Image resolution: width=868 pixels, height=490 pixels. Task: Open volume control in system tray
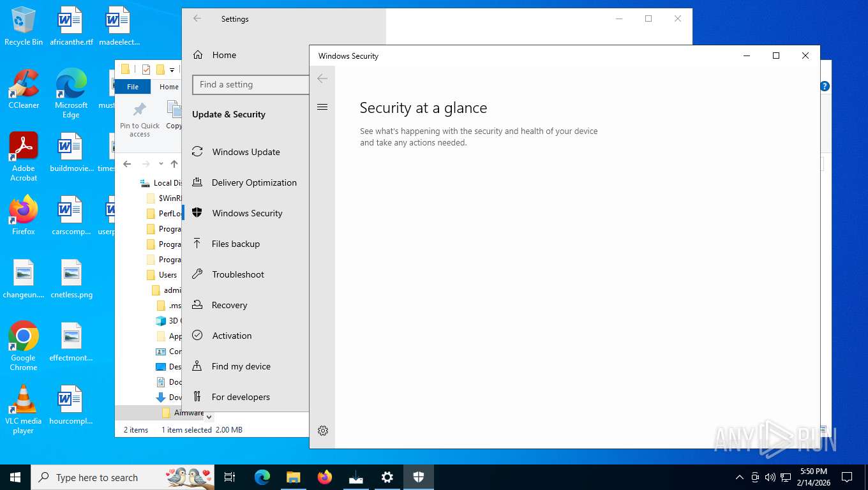pyautogui.click(x=770, y=477)
